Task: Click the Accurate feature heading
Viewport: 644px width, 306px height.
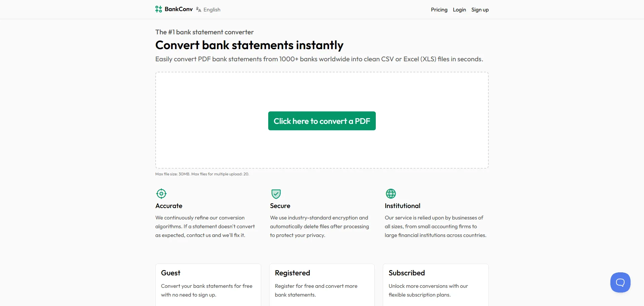Action: [x=169, y=206]
